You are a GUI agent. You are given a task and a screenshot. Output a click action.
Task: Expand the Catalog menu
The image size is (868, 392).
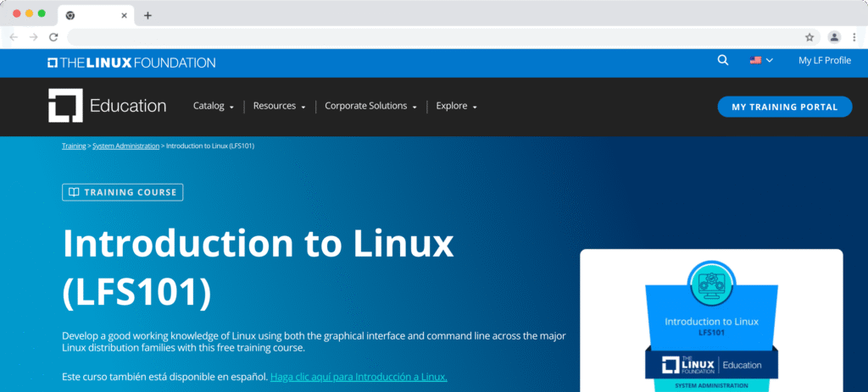[x=213, y=106]
